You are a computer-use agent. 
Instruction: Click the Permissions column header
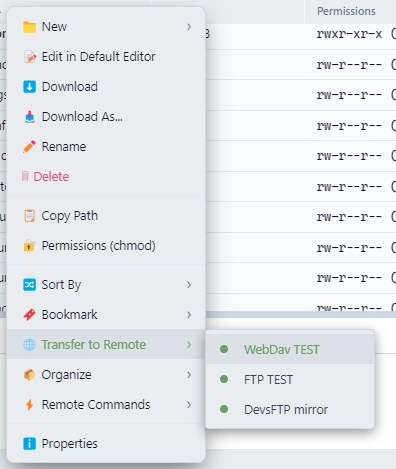[346, 11]
